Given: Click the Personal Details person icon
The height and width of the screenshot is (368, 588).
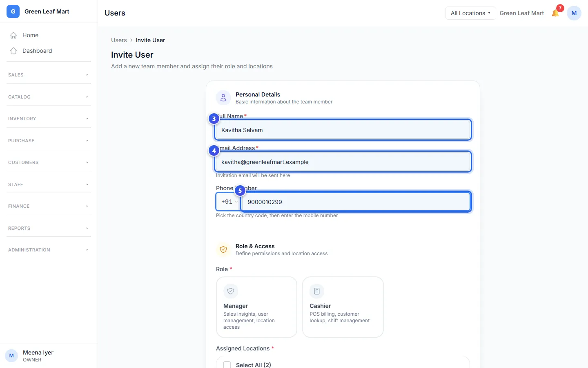Looking at the screenshot, I should pos(223,98).
